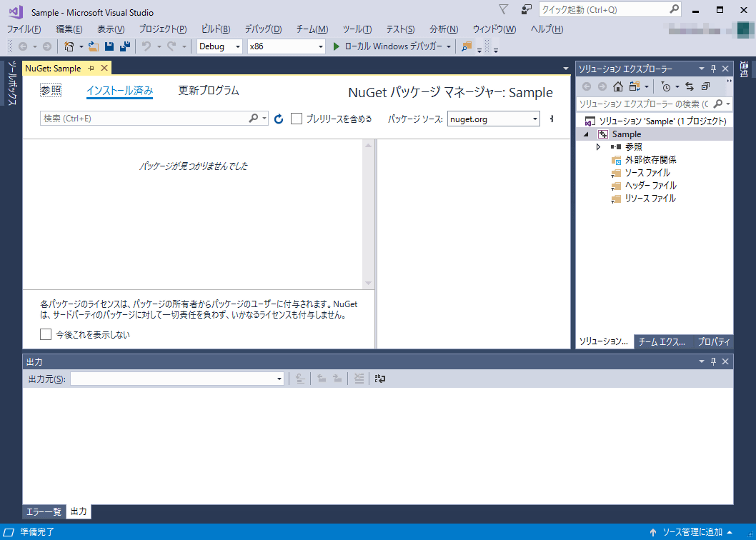The height and width of the screenshot is (540, 756).
Task: Click Solution Explorer Back arrow icon
Action: click(x=587, y=86)
